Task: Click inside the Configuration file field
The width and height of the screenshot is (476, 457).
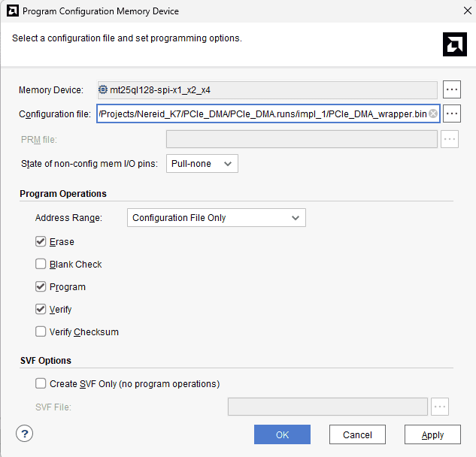Action: pos(263,114)
